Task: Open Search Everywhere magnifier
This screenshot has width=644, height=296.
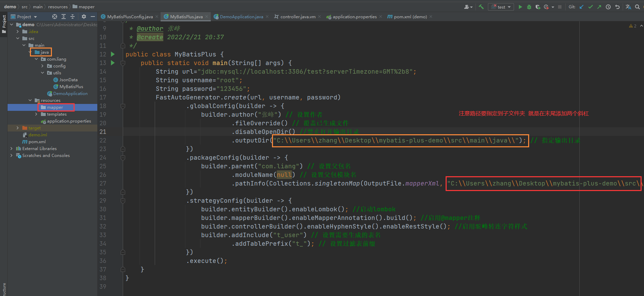Action: (x=637, y=7)
